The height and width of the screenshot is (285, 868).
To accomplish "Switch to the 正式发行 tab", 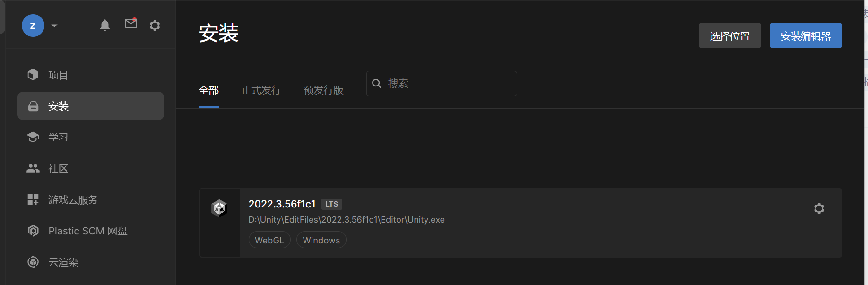I will [261, 90].
